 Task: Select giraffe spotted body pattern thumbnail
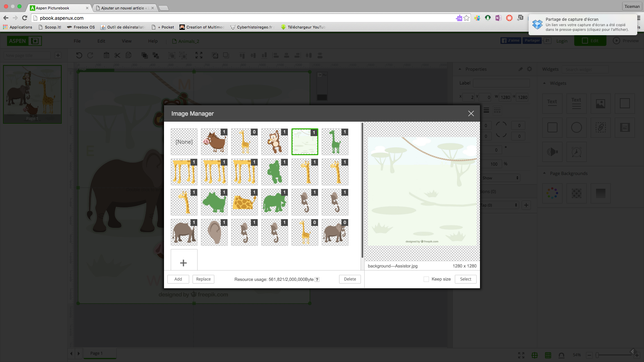click(245, 202)
